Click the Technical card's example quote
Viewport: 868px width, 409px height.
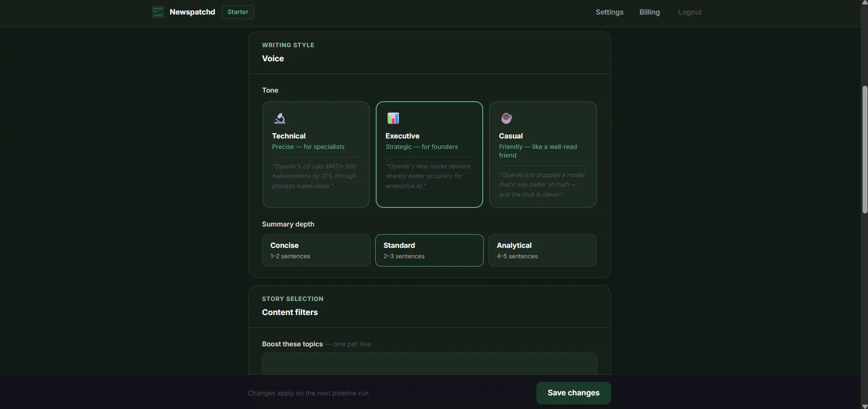pos(314,176)
